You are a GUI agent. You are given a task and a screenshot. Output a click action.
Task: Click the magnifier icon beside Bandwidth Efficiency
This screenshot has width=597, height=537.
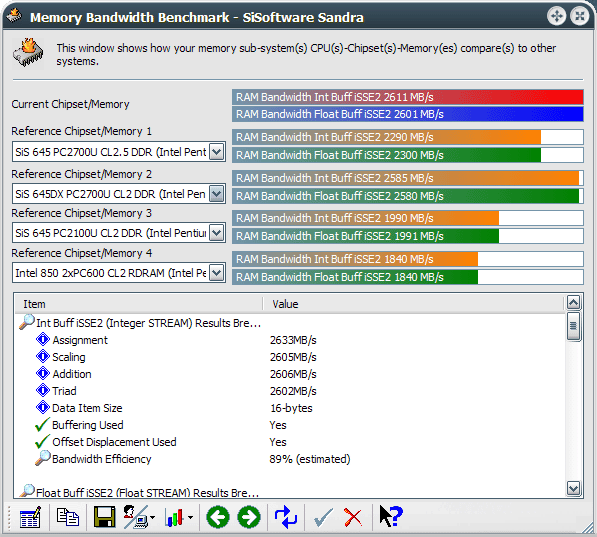click(42, 458)
